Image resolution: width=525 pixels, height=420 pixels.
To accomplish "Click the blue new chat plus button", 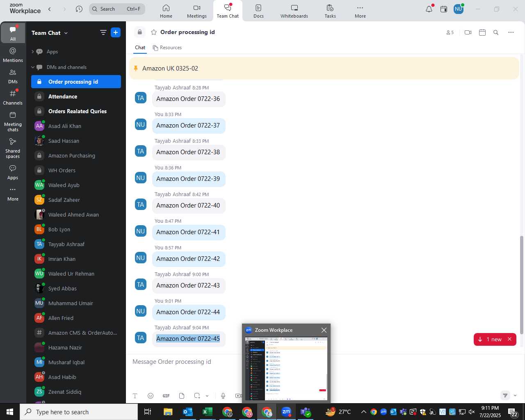I will coord(116,33).
